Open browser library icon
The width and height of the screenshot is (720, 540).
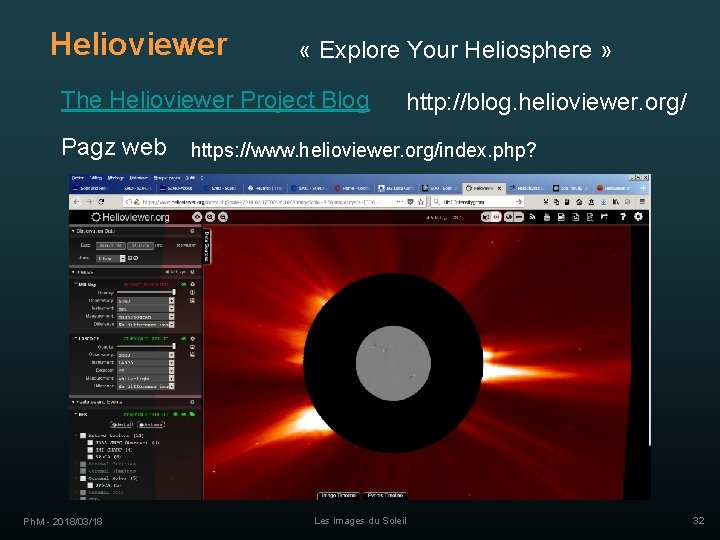615,202
